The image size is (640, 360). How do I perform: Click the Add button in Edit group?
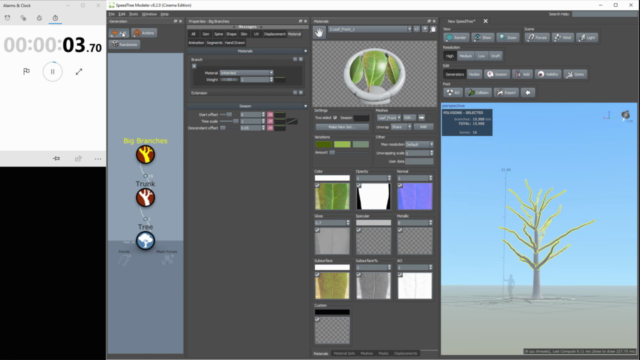(522, 74)
